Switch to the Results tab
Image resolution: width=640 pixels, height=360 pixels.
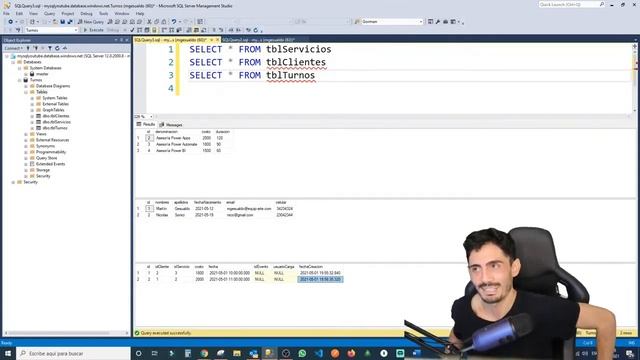click(146, 124)
